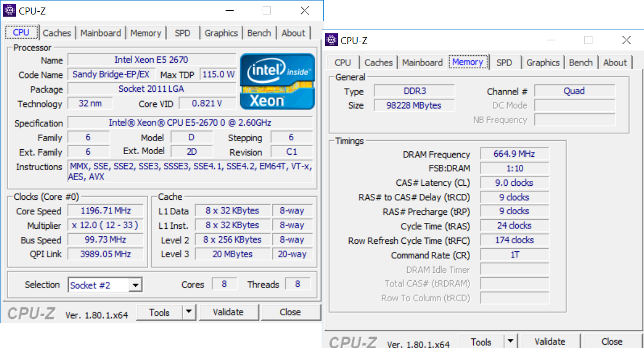Open the Mainboard tab in right window
The width and height of the screenshot is (644, 348).
coord(422,62)
